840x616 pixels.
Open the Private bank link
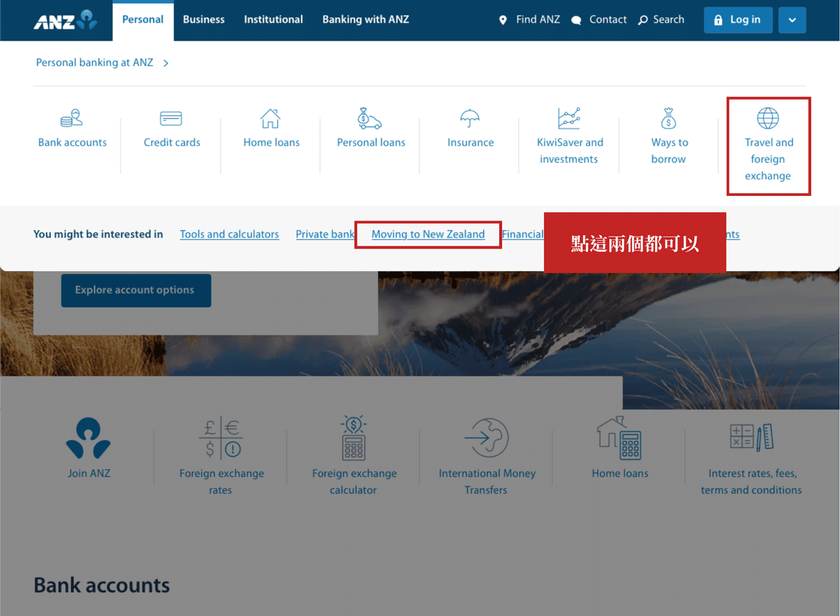pos(325,234)
